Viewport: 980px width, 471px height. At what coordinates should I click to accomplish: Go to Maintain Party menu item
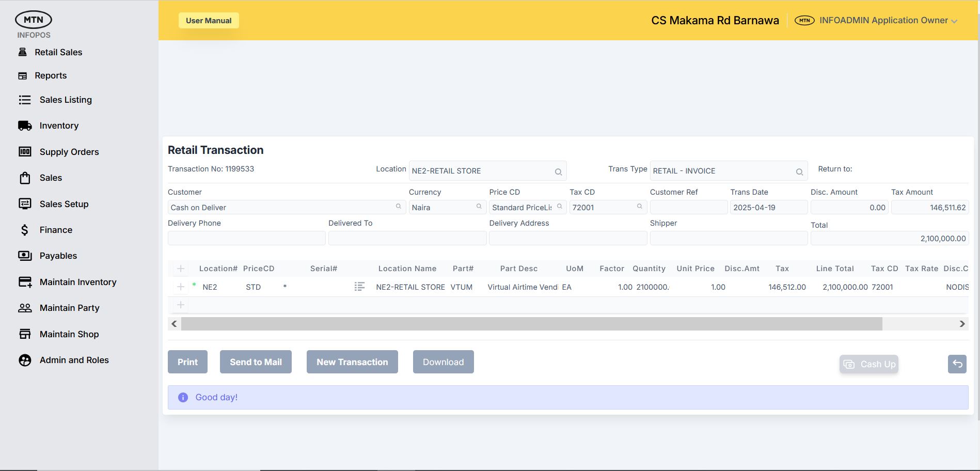tap(69, 308)
